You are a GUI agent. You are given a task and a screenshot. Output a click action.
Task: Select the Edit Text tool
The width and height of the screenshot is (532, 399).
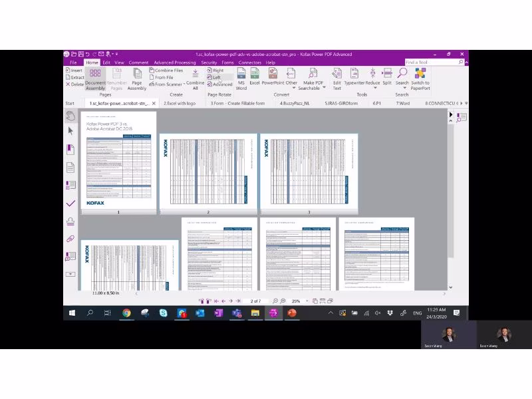coord(336,79)
